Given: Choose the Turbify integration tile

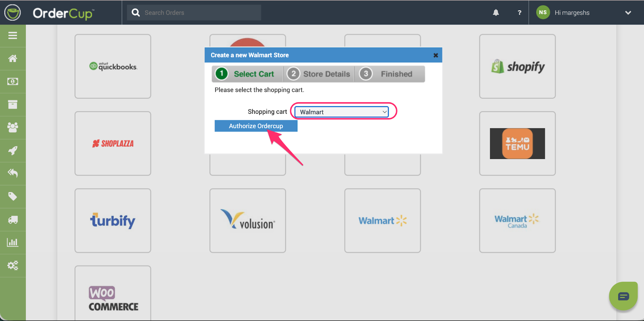Looking at the screenshot, I should (x=113, y=221).
